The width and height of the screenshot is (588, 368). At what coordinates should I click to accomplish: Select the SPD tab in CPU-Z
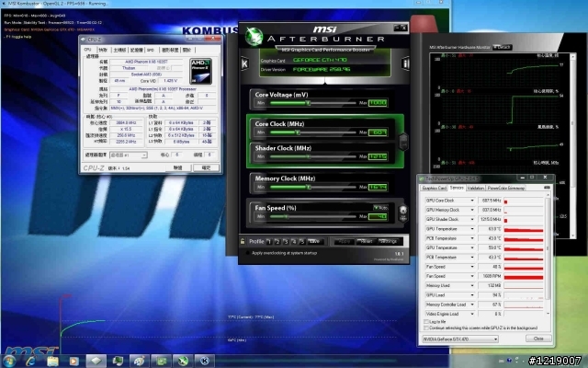(x=151, y=50)
